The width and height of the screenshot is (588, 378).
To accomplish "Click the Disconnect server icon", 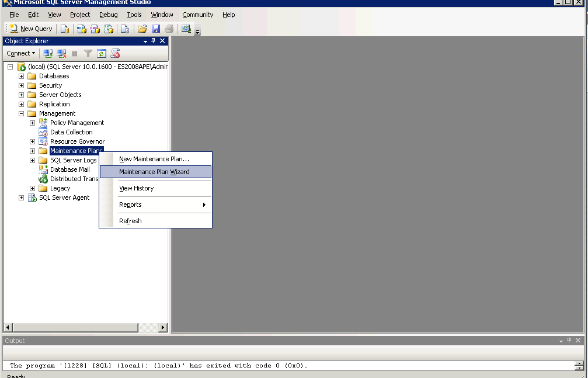I will (61, 53).
